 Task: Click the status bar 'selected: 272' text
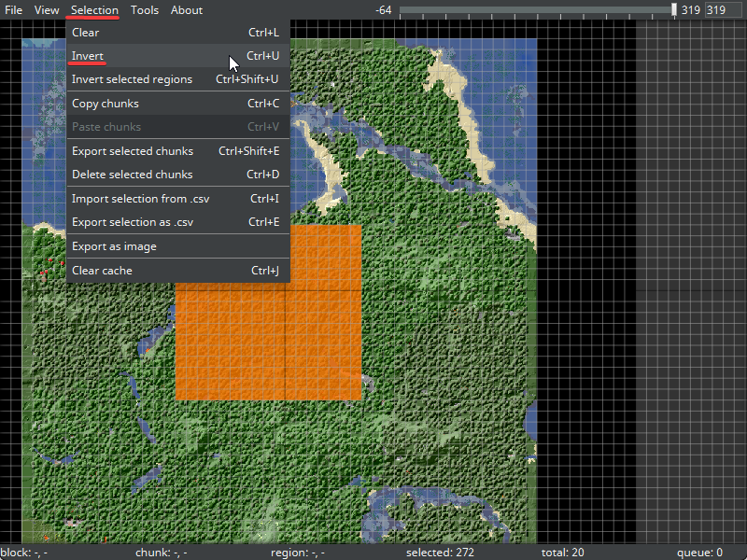pyautogui.click(x=440, y=553)
